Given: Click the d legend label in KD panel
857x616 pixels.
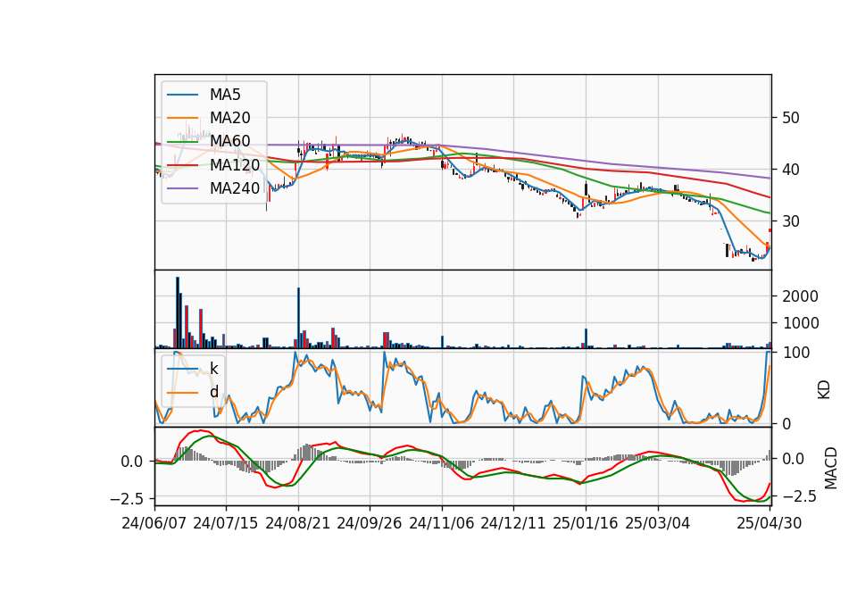Looking at the screenshot, I should [213, 392].
